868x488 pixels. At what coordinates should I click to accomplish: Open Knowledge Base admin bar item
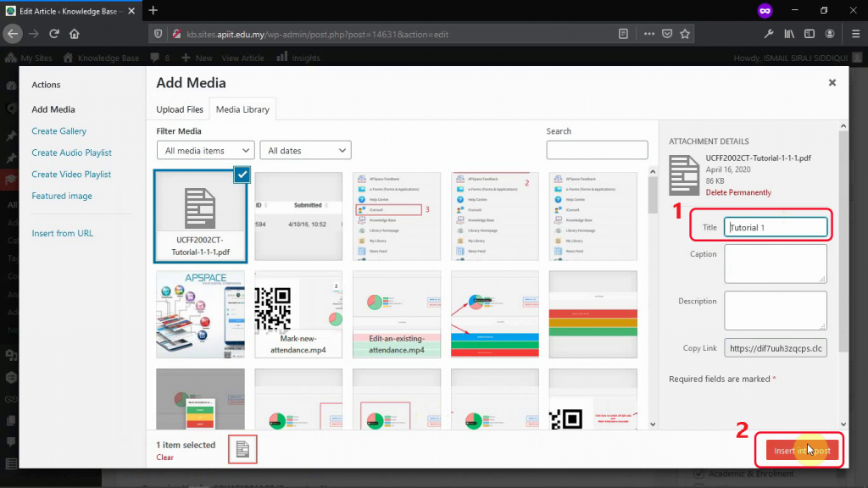pyautogui.click(x=101, y=58)
